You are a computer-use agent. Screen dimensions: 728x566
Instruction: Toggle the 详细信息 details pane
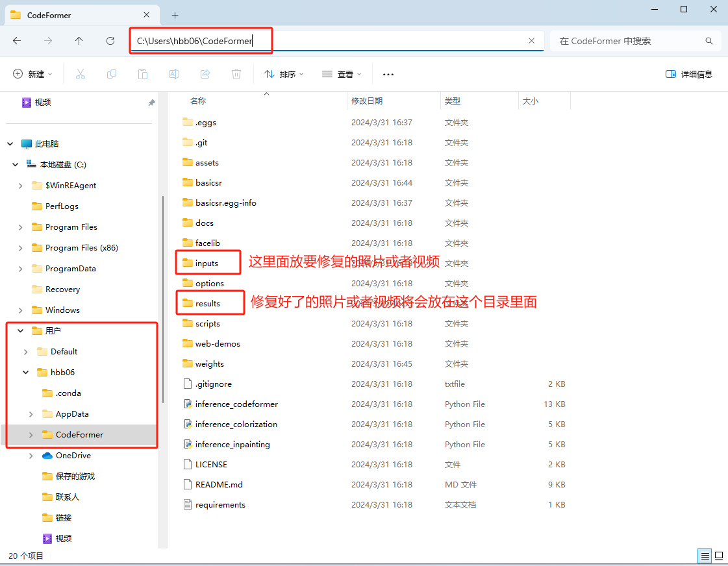pos(689,74)
